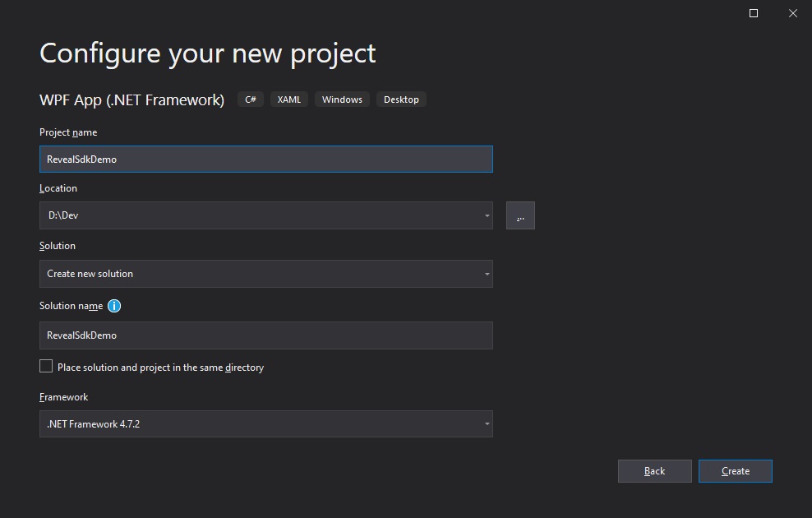Click the Create button
Image resolution: width=812 pixels, height=518 pixels.
(x=736, y=471)
